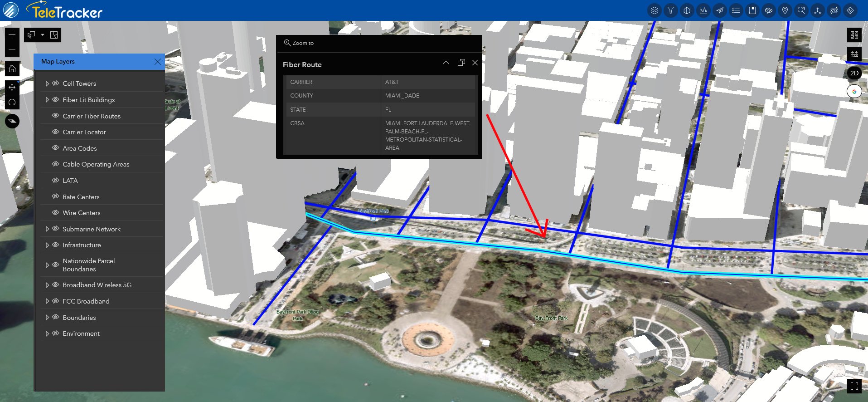Open the ruler measure tool on right
Viewport: 868px width, 402px height.
click(854, 54)
